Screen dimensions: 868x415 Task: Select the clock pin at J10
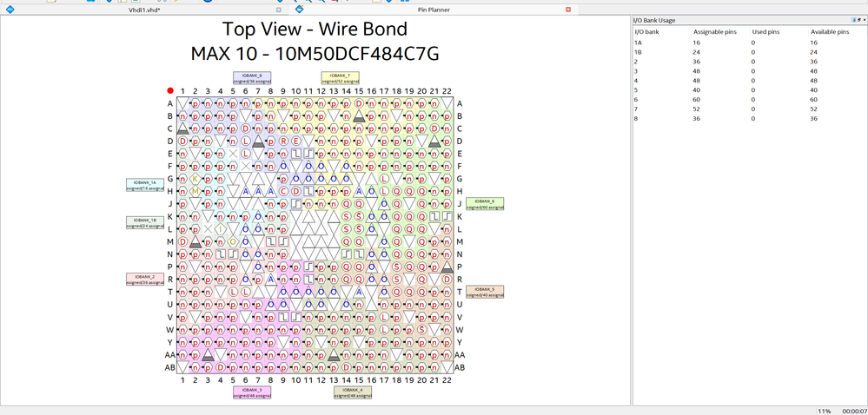click(x=295, y=204)
